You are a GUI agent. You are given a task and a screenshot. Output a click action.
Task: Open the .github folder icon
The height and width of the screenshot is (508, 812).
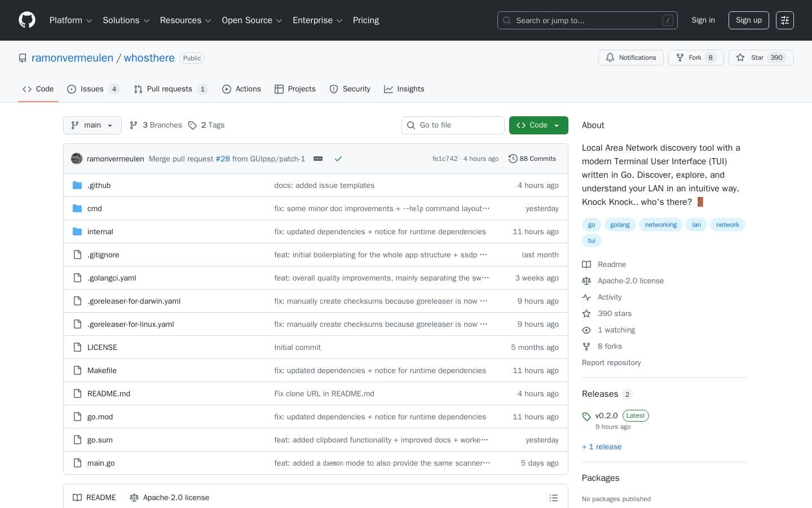click(x=77, y=185)
